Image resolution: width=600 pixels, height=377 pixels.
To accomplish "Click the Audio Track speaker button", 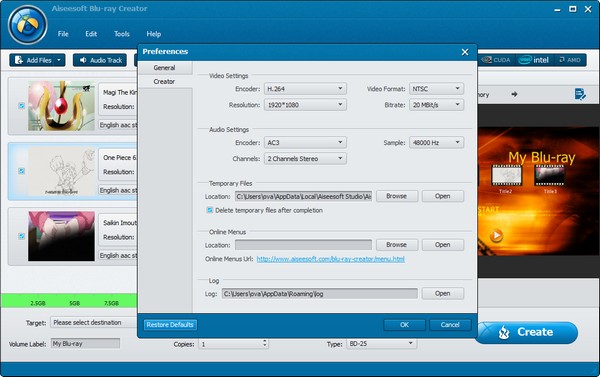I will tap(100, 60).
